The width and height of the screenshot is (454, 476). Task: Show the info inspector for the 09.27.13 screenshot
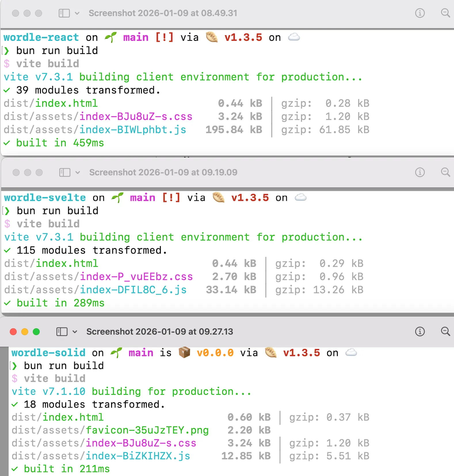pos(420,332)
